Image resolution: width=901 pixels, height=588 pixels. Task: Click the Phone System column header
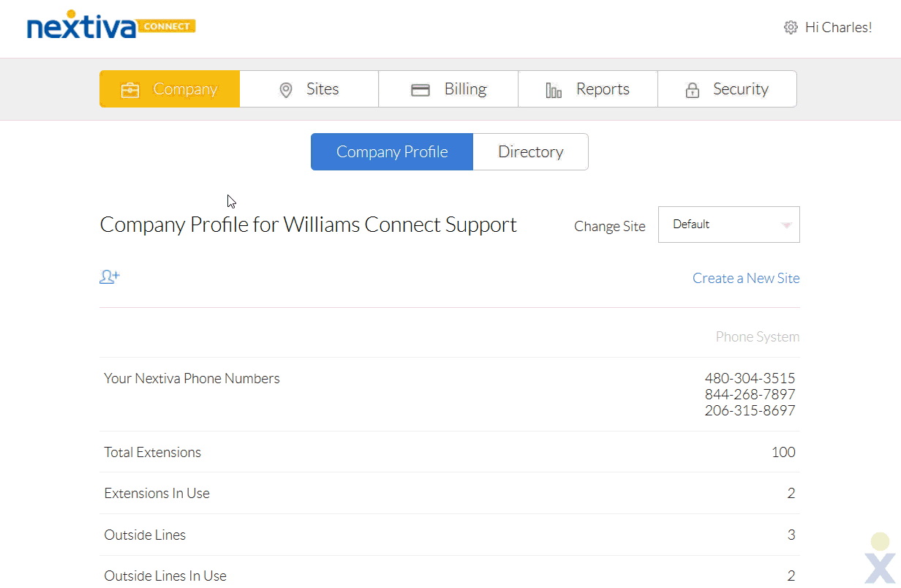click(758, 336)
